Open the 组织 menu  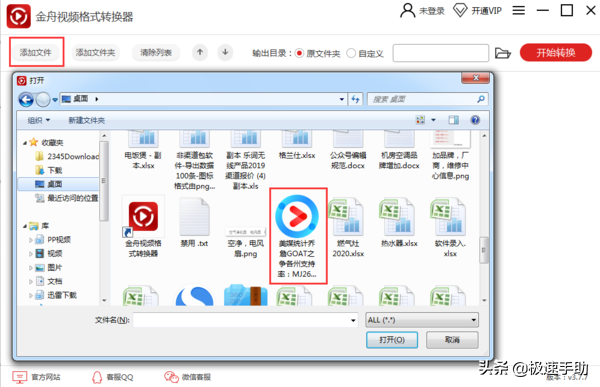point(39,121)
